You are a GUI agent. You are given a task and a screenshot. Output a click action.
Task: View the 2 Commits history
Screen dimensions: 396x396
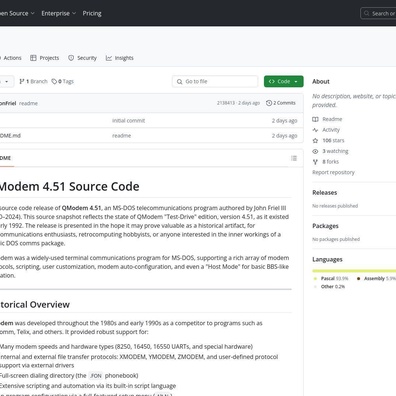281,103
